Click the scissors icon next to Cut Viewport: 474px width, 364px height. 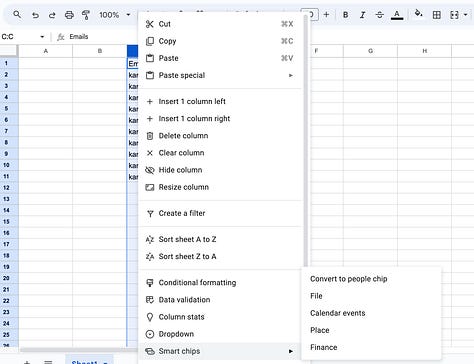[150, 24]
